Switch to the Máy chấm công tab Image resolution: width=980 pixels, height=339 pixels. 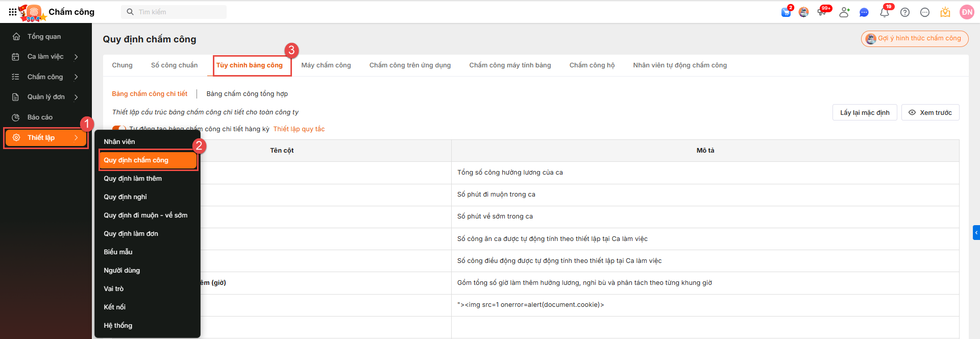(x=326, y=65)
